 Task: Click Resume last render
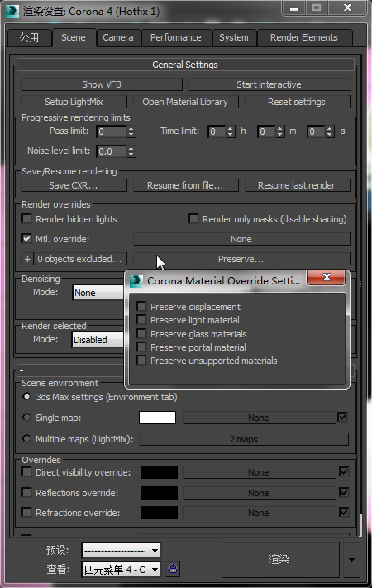point(297,185)
